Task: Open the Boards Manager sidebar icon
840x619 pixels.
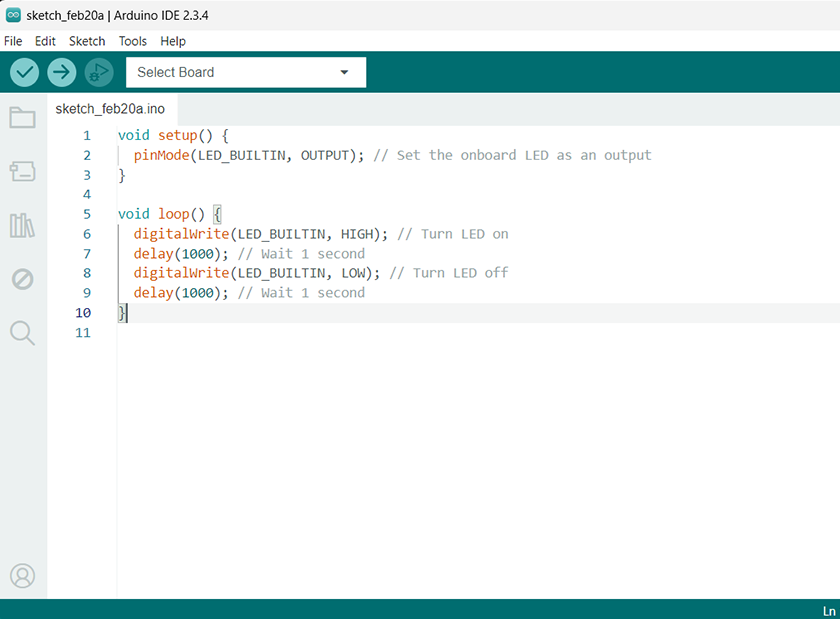Action: click(22, 172)
